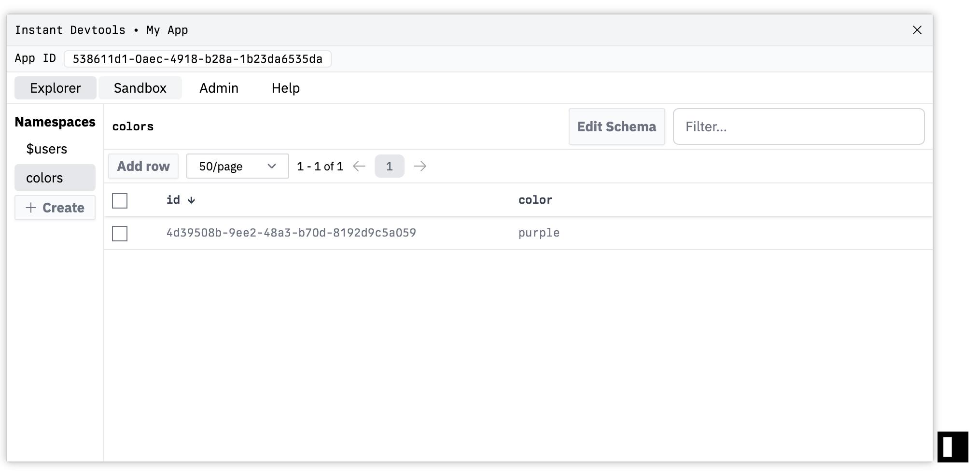Open the 50/page dropdown
This screenshot has height=475, width=980.
click(x=238, y=167)
